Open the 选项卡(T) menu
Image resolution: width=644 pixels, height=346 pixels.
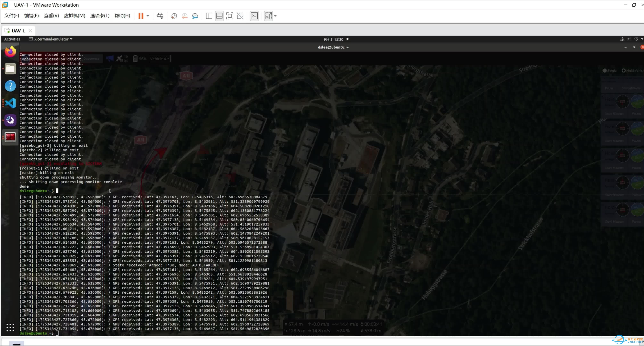click(100, 16)
